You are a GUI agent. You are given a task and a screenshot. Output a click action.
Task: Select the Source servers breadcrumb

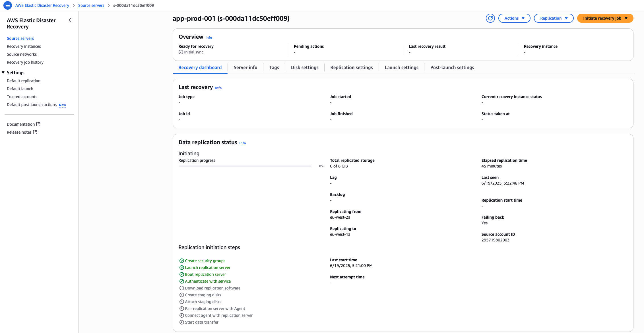pyautogui.click(x=91, y=5)
